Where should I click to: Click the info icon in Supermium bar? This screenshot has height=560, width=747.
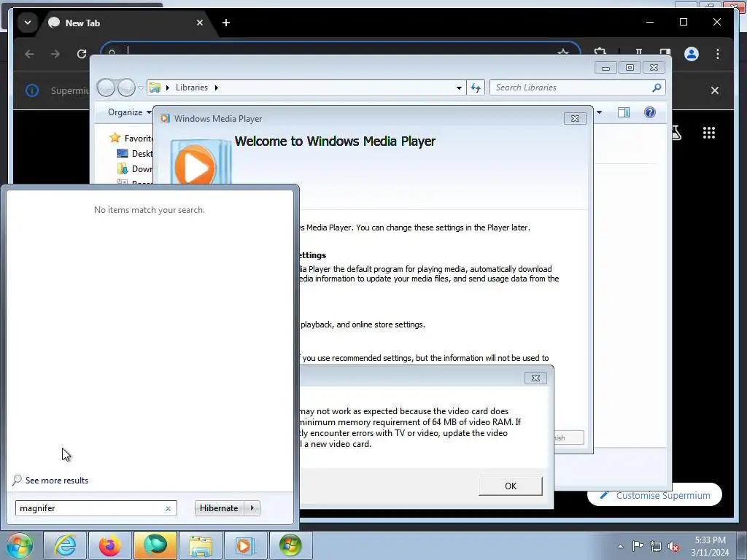(x=32, y=90)
